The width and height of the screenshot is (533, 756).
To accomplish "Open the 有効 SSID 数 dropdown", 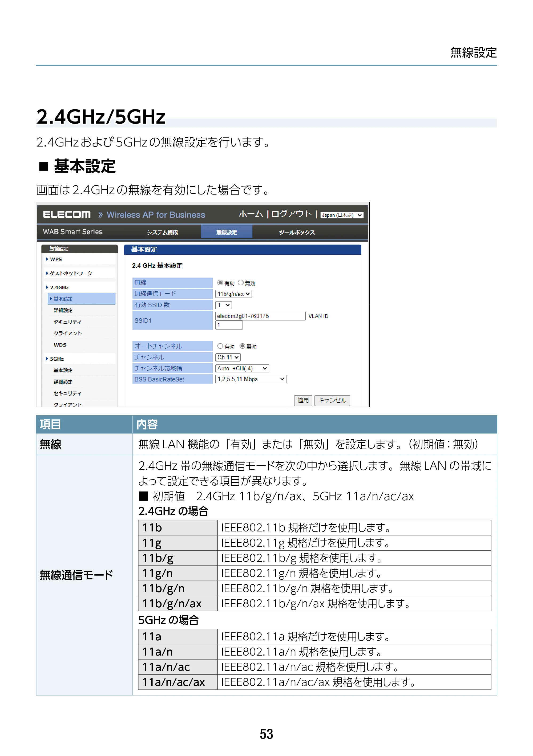I will (x=223, y=305).
